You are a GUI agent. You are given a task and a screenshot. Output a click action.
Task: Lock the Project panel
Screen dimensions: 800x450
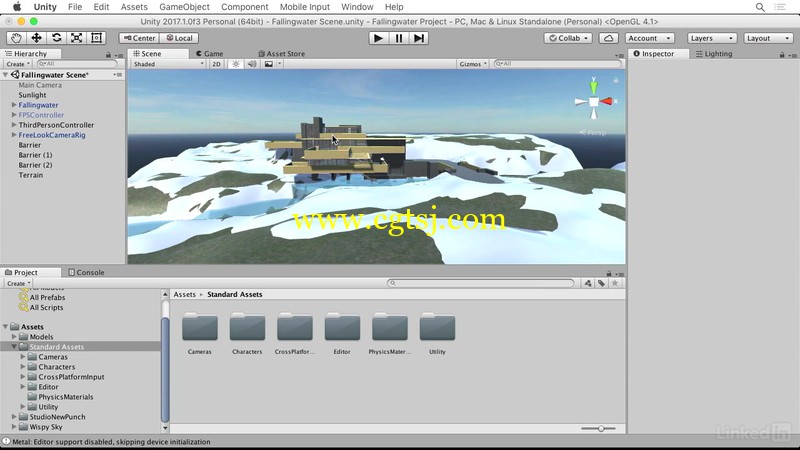point(609,273)
